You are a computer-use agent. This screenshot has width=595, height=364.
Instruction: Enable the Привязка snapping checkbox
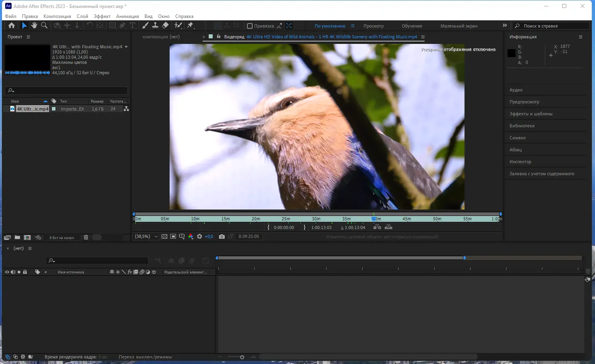tap(250, 26)
